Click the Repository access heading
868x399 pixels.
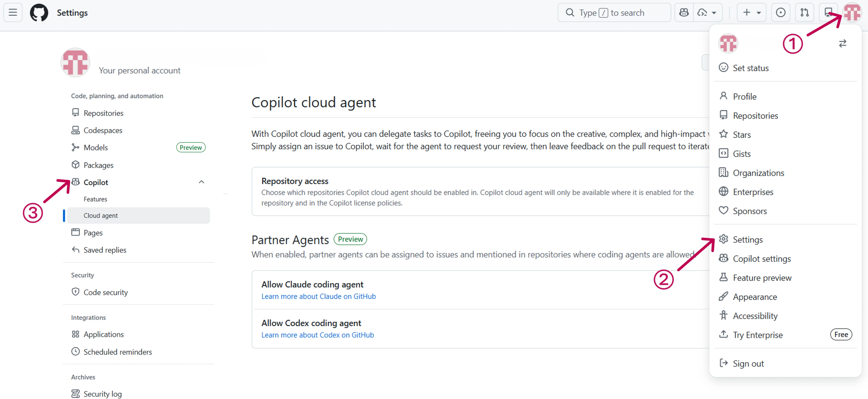[295, 181]
